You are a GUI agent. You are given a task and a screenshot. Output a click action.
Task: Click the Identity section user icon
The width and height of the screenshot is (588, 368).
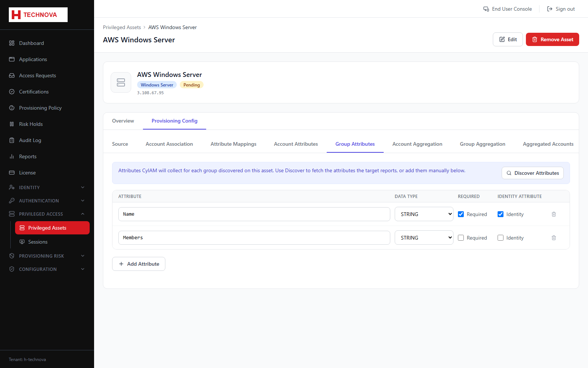[12, 187]
